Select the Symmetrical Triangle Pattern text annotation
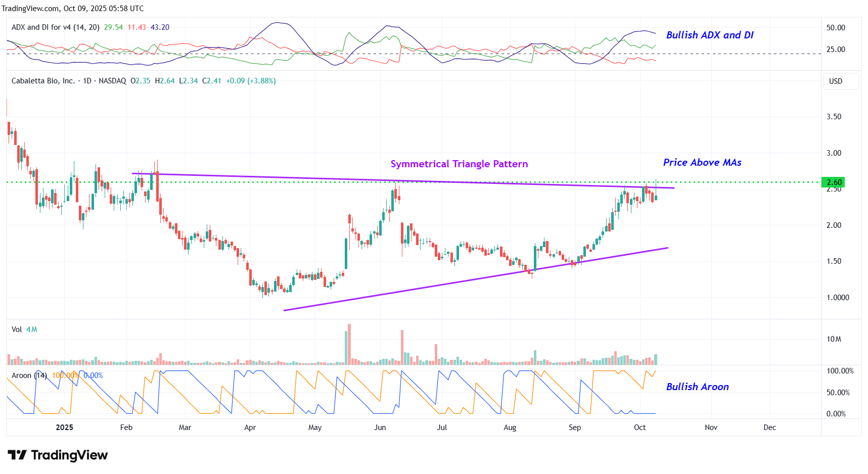 (x=459, y=164)
